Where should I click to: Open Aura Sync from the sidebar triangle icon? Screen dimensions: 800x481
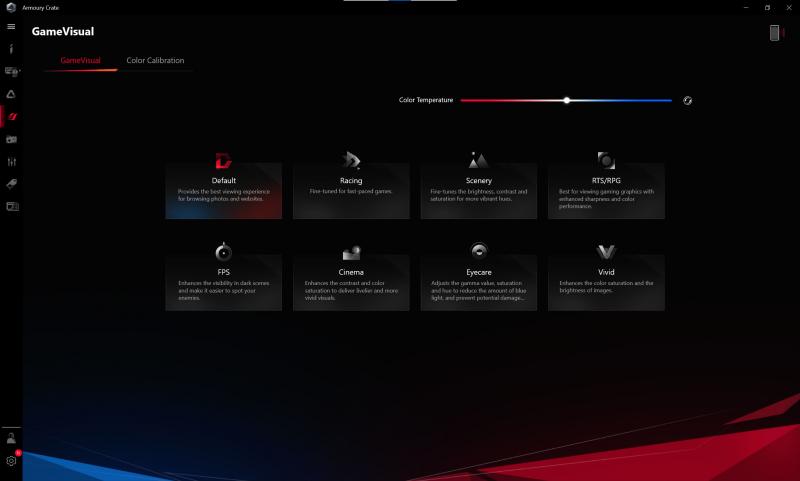[x=11, y=94]
